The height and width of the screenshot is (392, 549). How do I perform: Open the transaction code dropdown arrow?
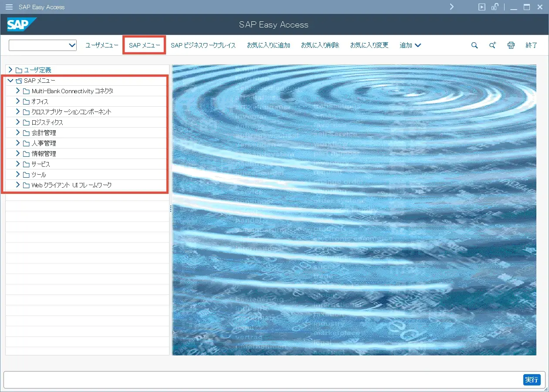[72, 45]
